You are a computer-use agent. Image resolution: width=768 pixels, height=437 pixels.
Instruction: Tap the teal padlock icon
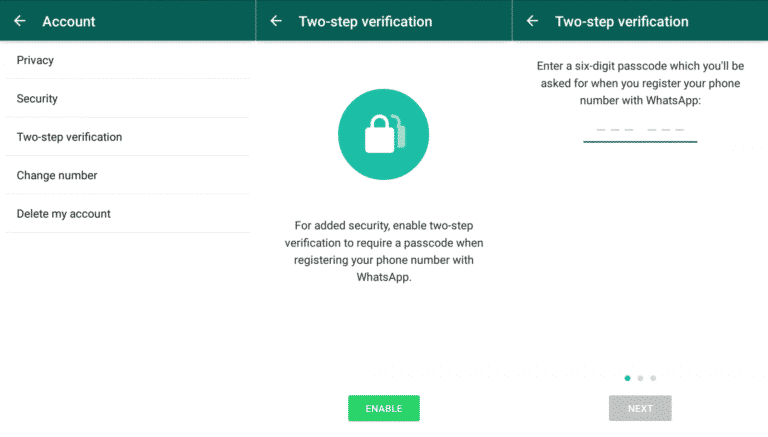pyautogui.click(x=384, y=134)
